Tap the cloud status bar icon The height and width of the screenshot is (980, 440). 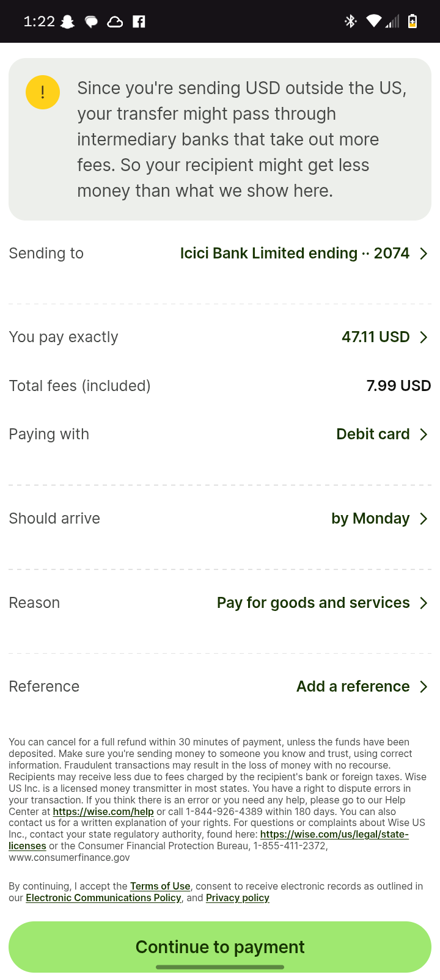pyautogui.click(x=115, y=22)
